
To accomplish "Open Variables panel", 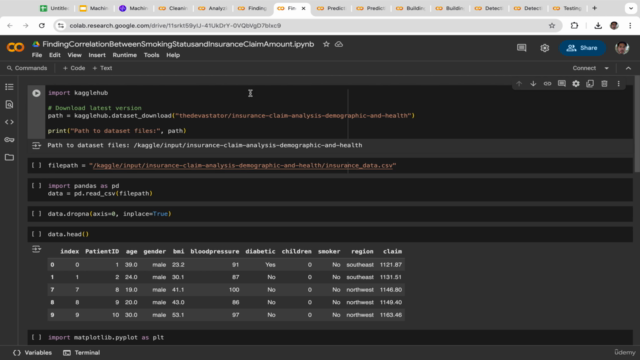I will pos(33,353).
